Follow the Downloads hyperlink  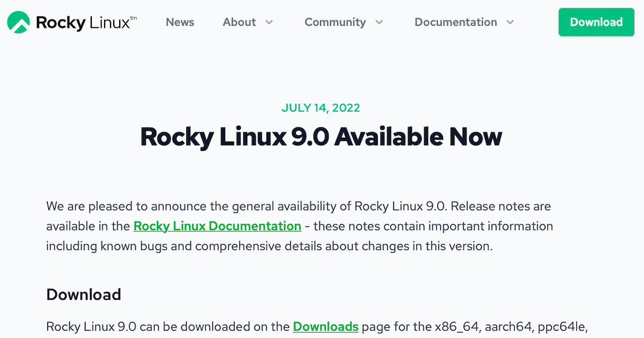pyautogui.click(x=325, y=326)
